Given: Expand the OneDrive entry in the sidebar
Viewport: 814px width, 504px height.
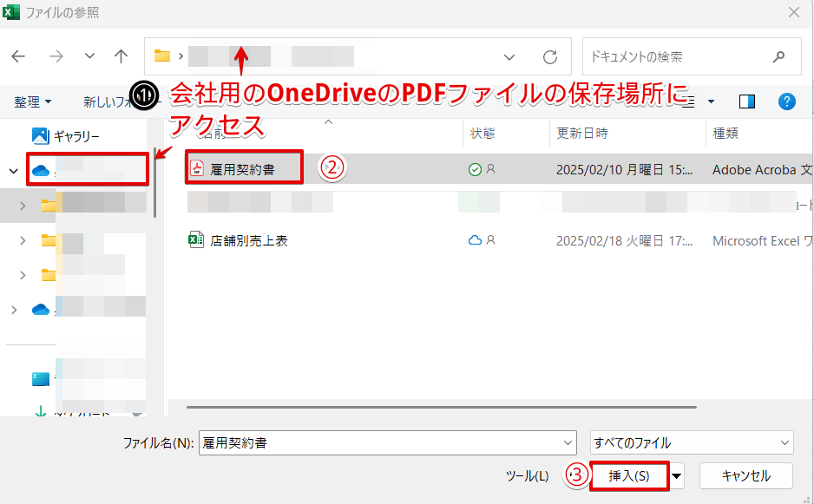Looking at the screenshot, I should pyautogui.click(x=14, y=170).
